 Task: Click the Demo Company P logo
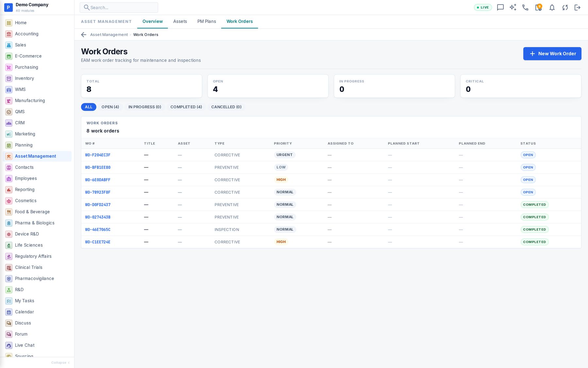[8, 7]
